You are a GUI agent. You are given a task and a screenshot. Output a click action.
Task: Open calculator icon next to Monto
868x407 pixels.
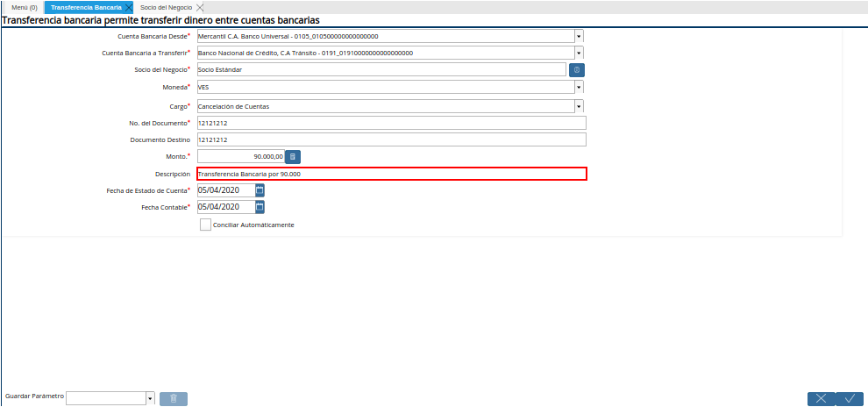click(293, 157)
